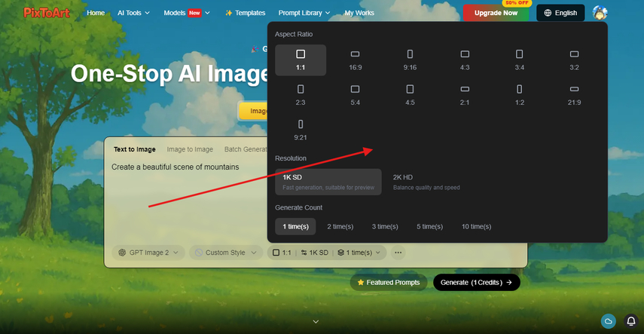The width and height of the screenshot is (644, 334).
Task: Set generate count to 10 time(s)
Action: pos(476,227)
